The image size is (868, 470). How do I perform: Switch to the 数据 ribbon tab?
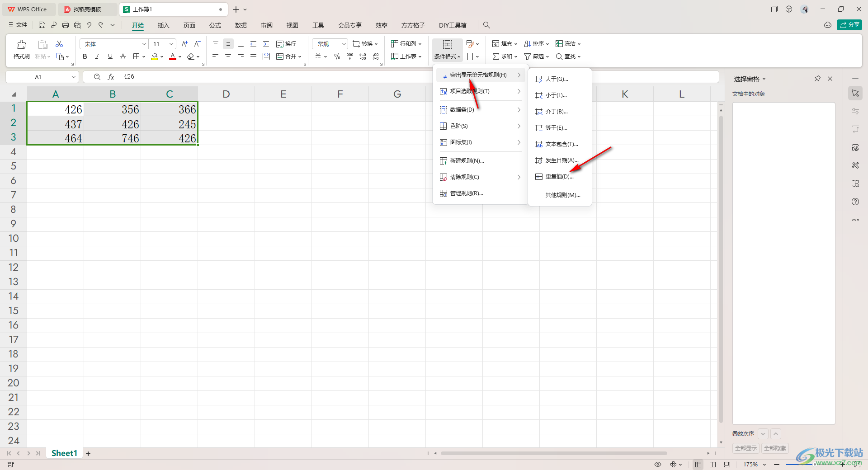241,25
